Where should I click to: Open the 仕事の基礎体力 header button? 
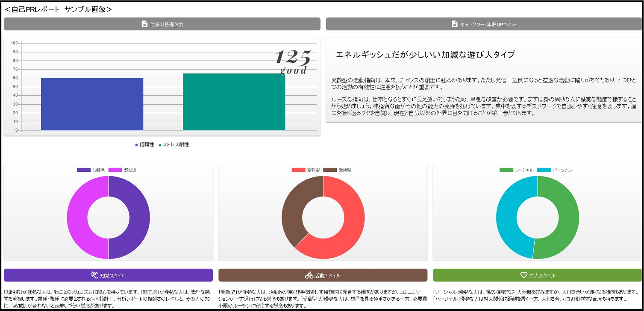pyautogui.click(x=162, y=24)
